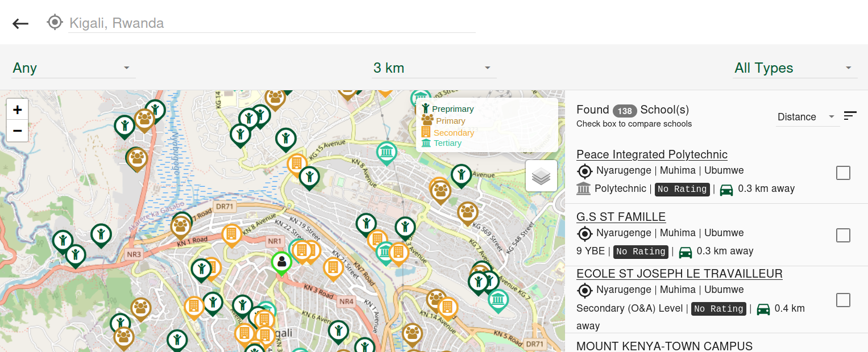Expand the 3 km radius dropdown

tap(433, 68)
